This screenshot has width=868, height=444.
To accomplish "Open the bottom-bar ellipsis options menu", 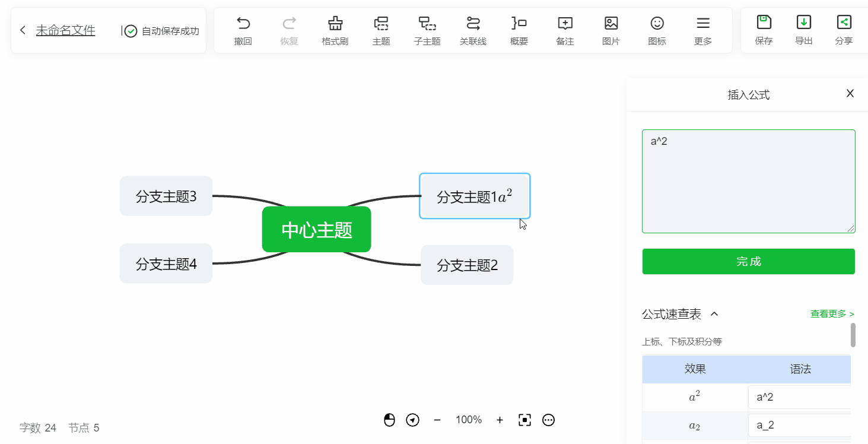I will click(x=548, y=420).
